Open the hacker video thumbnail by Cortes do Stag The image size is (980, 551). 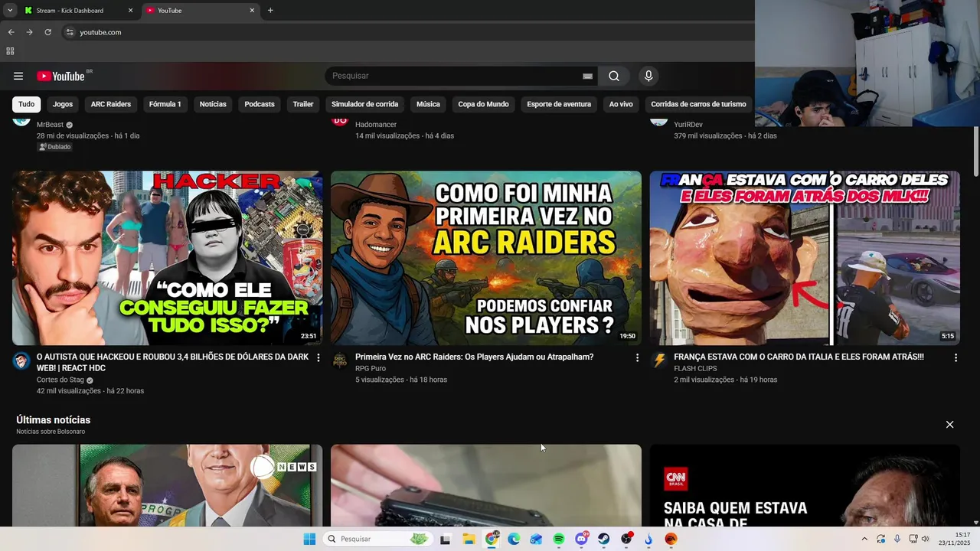(167, 258)
